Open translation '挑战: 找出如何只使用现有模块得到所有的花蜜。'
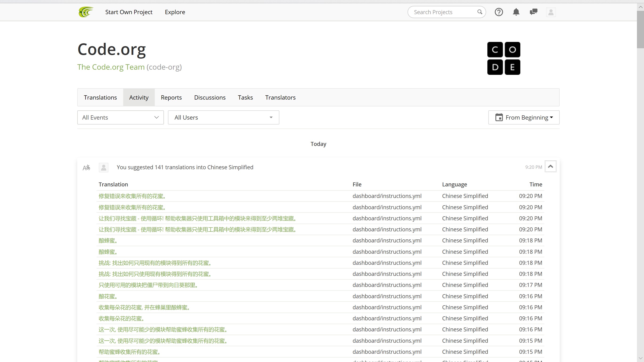The height and width of the screenshot is (362, 644). pos(155,274)
